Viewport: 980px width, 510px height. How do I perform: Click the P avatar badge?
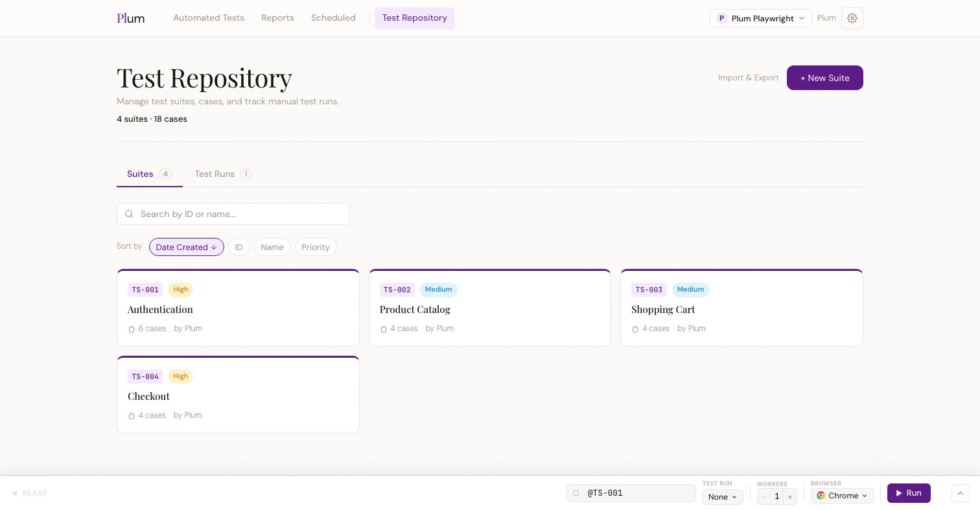[x=721, y=18]
